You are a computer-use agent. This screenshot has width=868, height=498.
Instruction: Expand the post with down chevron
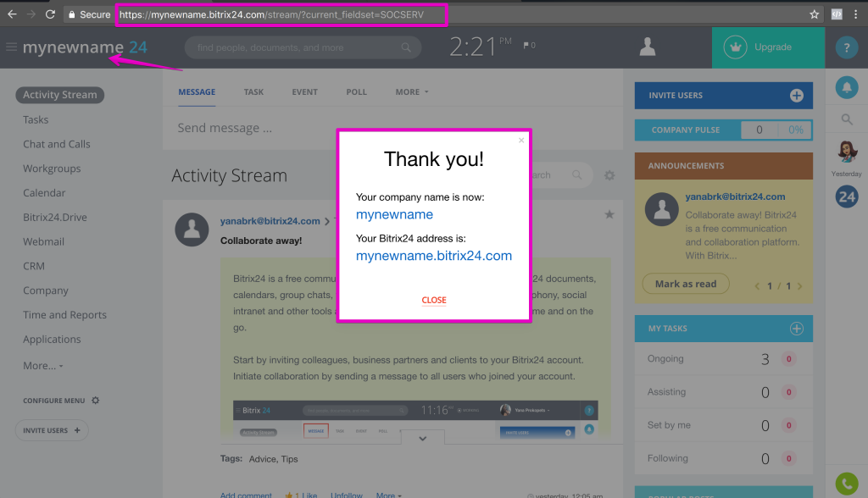point(422,438)
